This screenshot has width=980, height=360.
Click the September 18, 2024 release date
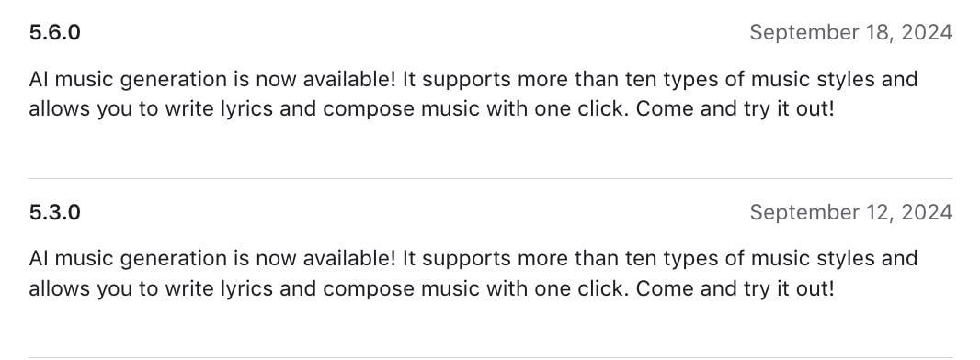[850, 32]
